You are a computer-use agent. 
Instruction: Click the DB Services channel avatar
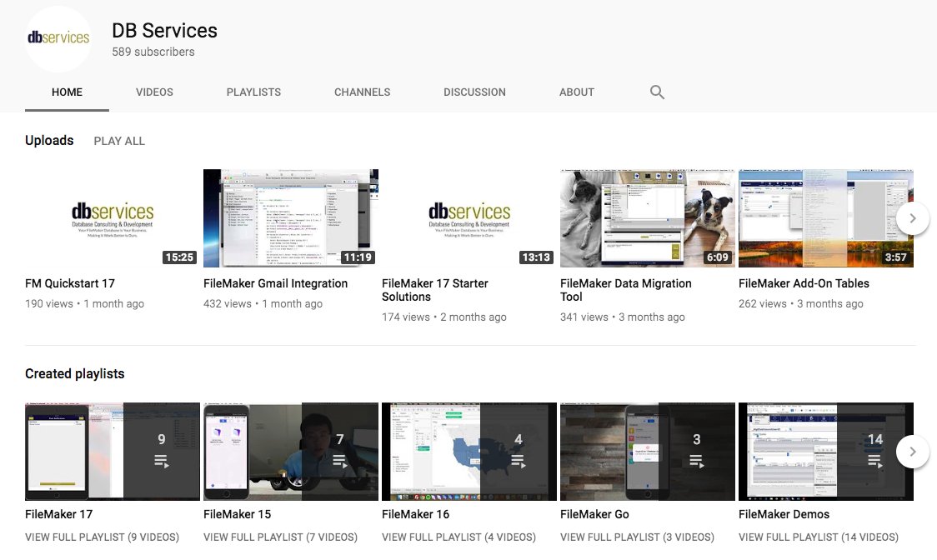click(58, 39)
